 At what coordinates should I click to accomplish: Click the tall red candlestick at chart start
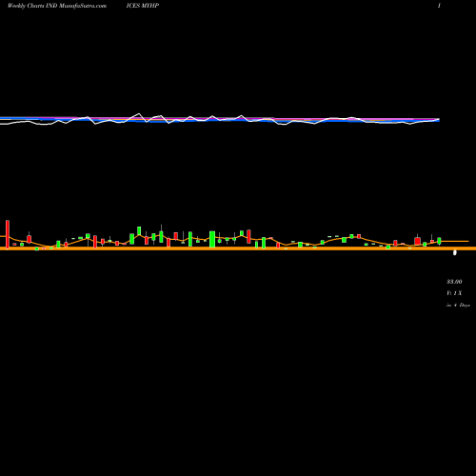coord(8,234)
